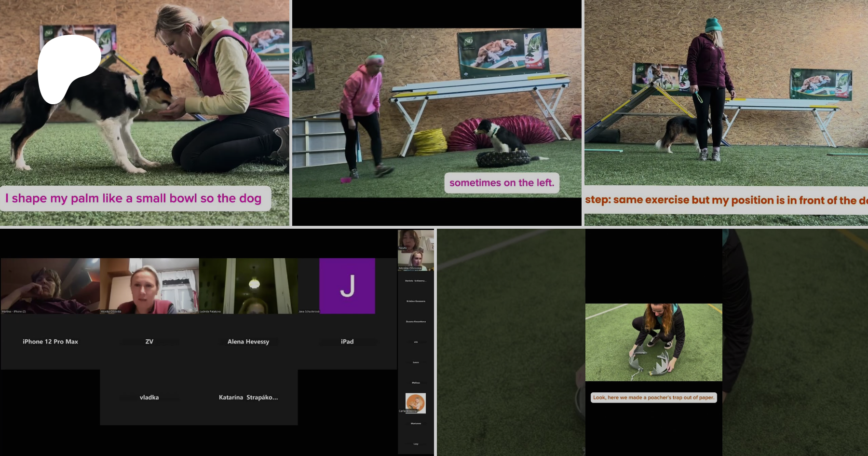Image resolution: width=868 pixels, height=456 pixels.
Task: Select the 'Katarína Strapáko...' participant tile
Action: 248,398
